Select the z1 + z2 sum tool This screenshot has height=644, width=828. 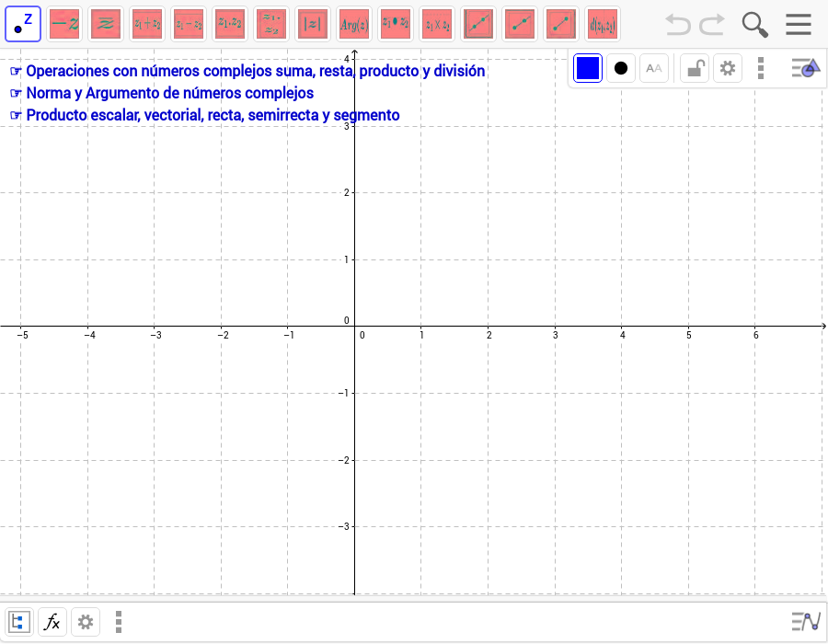[147, 24]
